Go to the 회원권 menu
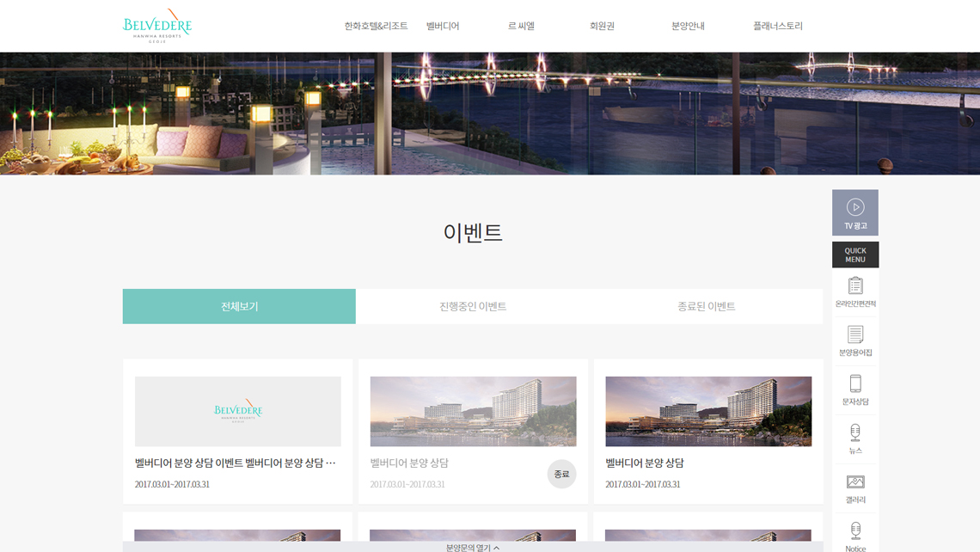The height and width of the screenshot is (552, 980). pyautogui.click(x=602, y=26)
